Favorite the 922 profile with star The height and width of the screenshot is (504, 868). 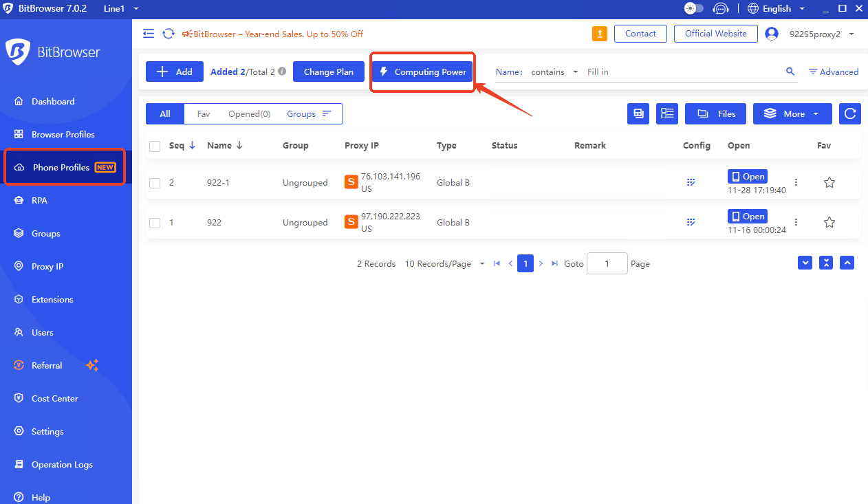click(829, 222)
